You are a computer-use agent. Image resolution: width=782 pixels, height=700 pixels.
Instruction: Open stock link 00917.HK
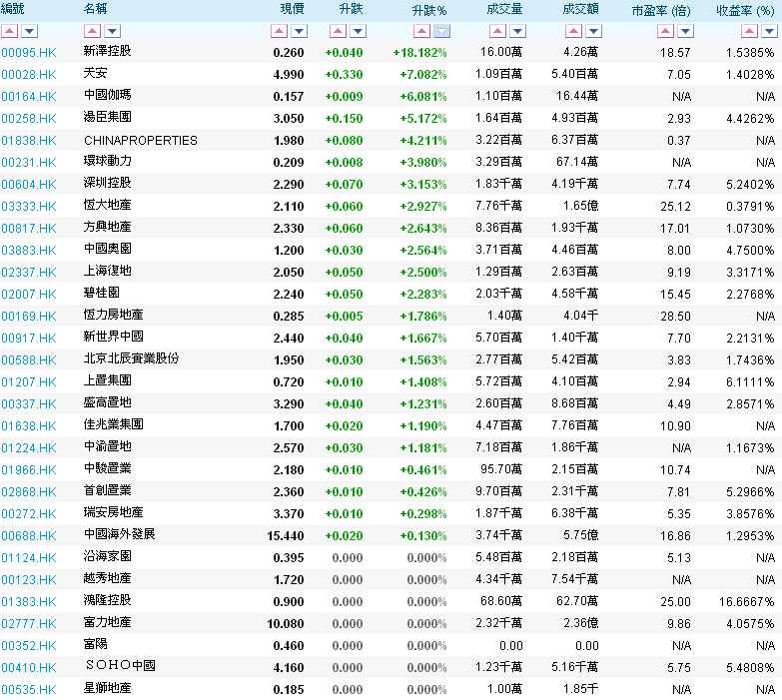(x=29, y=339)
